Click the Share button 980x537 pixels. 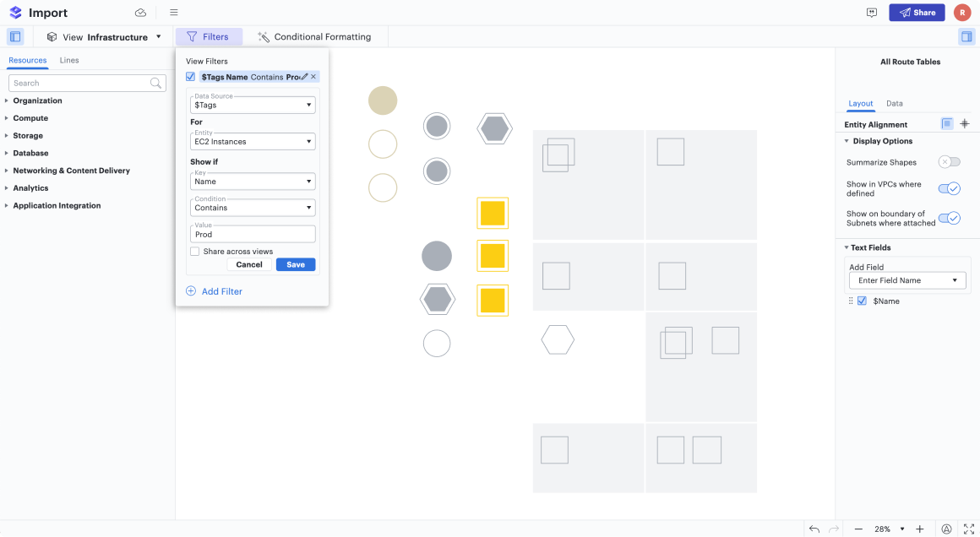[917, 13]
